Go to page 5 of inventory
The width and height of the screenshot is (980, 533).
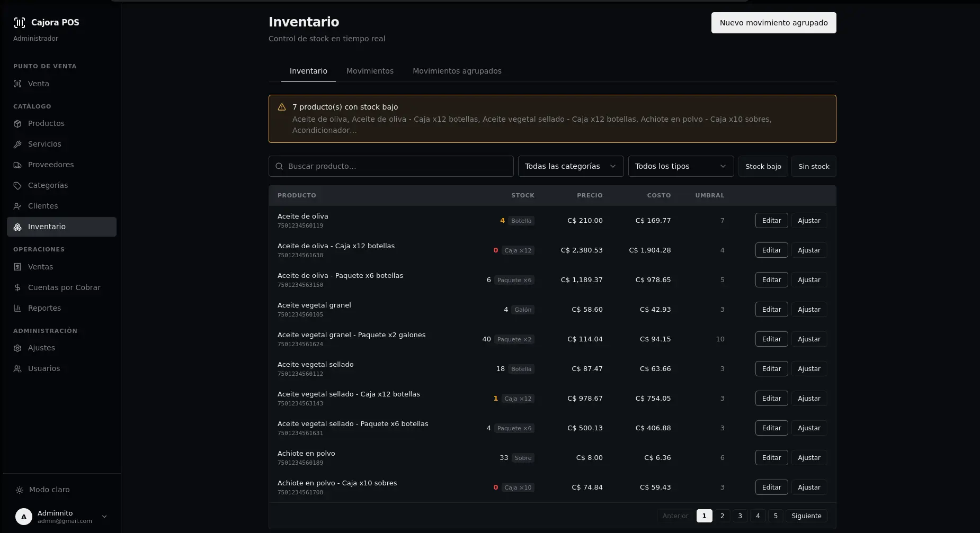[776, 516]
